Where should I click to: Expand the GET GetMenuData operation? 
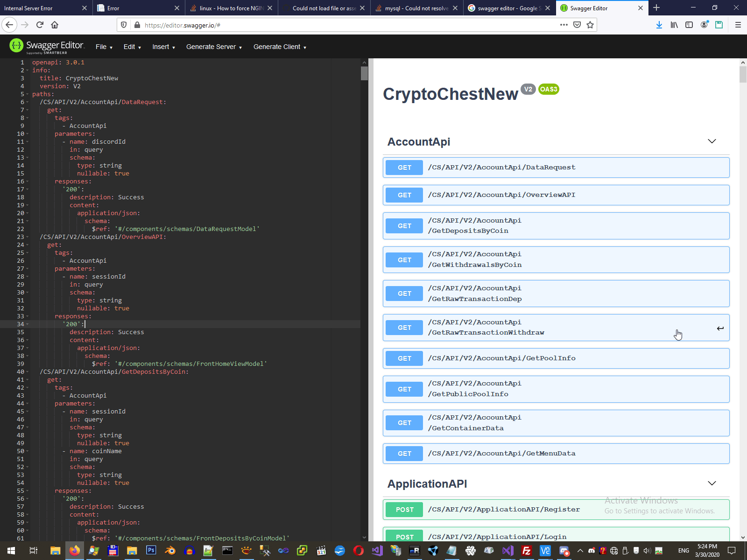[556, 454]
